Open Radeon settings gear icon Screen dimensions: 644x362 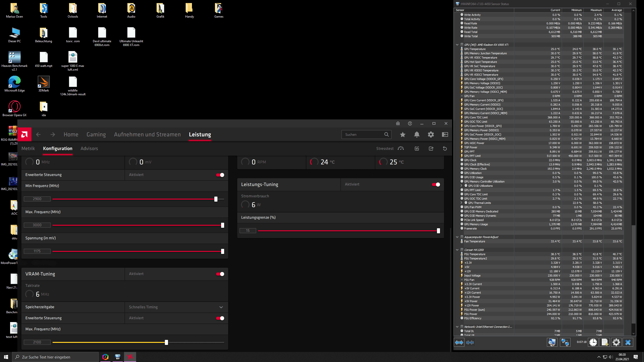pyautogui.click(x=431, y=134)
